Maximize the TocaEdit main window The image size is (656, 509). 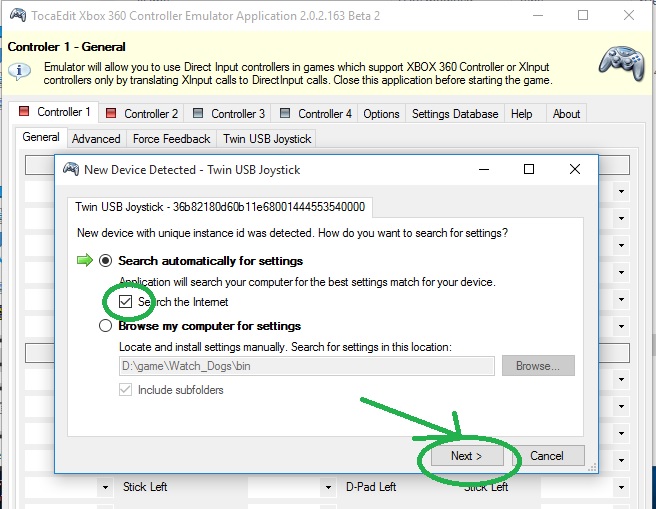[583, 15]
